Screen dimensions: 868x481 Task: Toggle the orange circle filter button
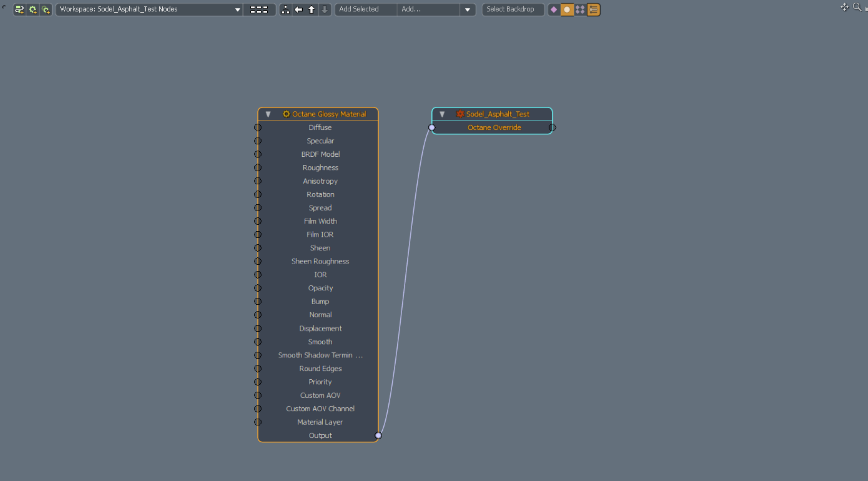coord(567,9)
